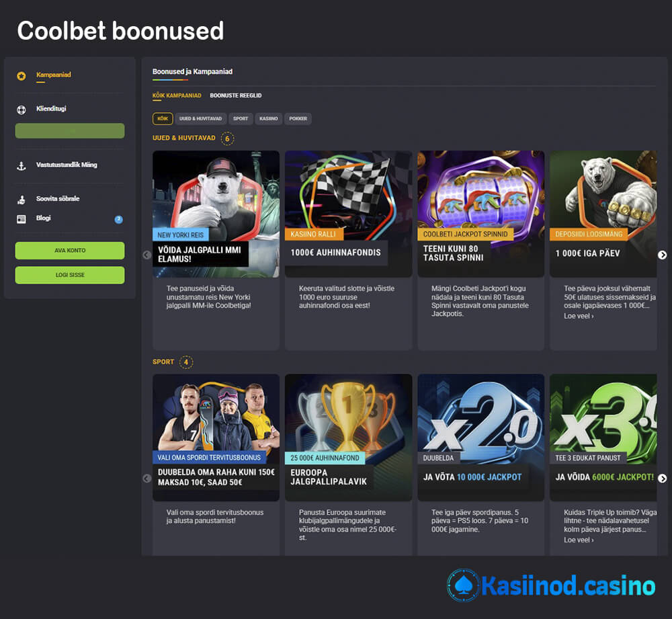Viewport: 672px width, 619px height.
Task: Click the Ava Konto button
Action: pos(70,250)
